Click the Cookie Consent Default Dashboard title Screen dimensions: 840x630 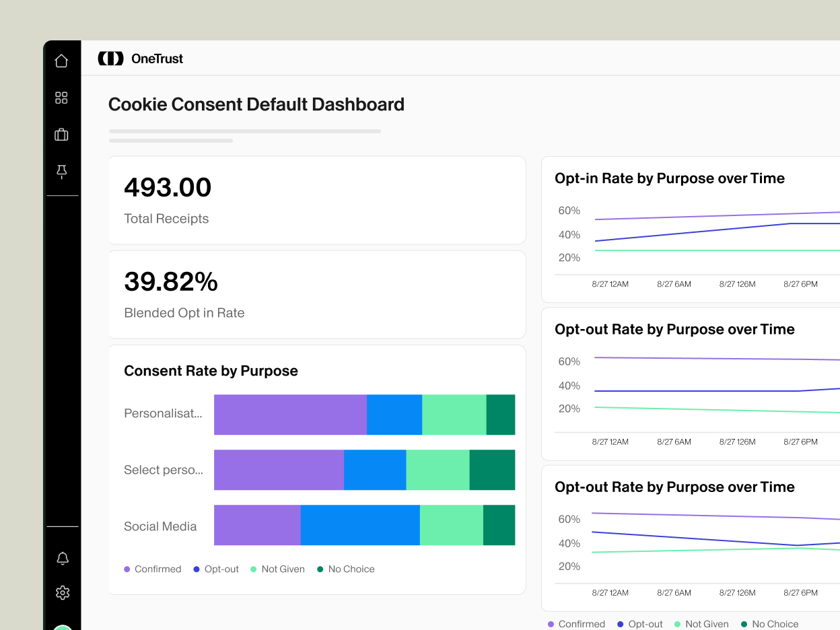(256, 104)
